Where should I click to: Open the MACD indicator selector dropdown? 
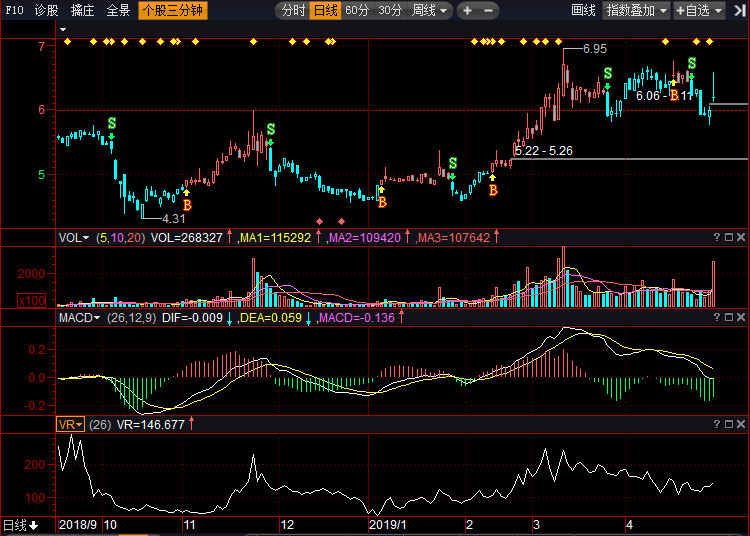tap(81, 318)
